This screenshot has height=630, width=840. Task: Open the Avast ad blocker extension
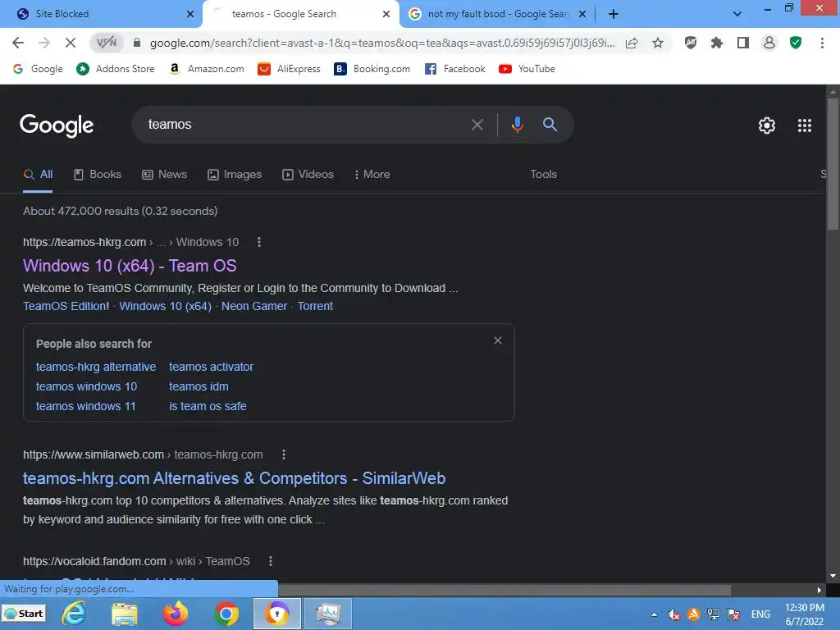coord(691,43)
